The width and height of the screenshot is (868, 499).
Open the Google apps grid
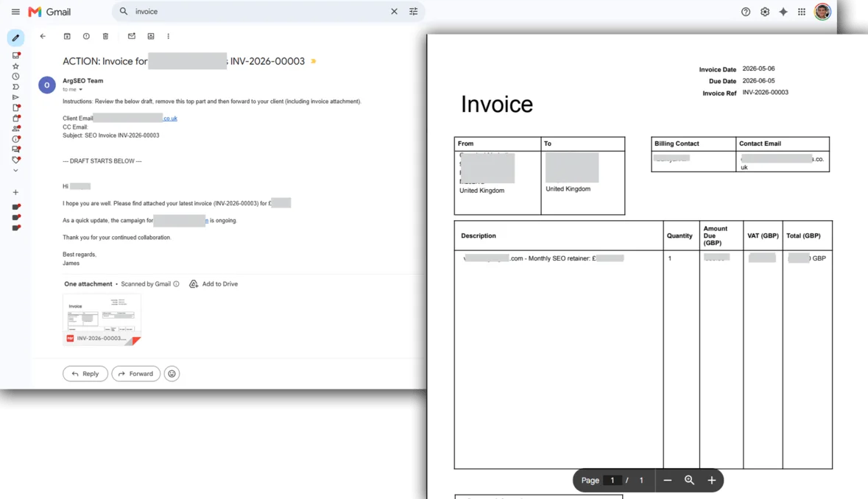802,12
